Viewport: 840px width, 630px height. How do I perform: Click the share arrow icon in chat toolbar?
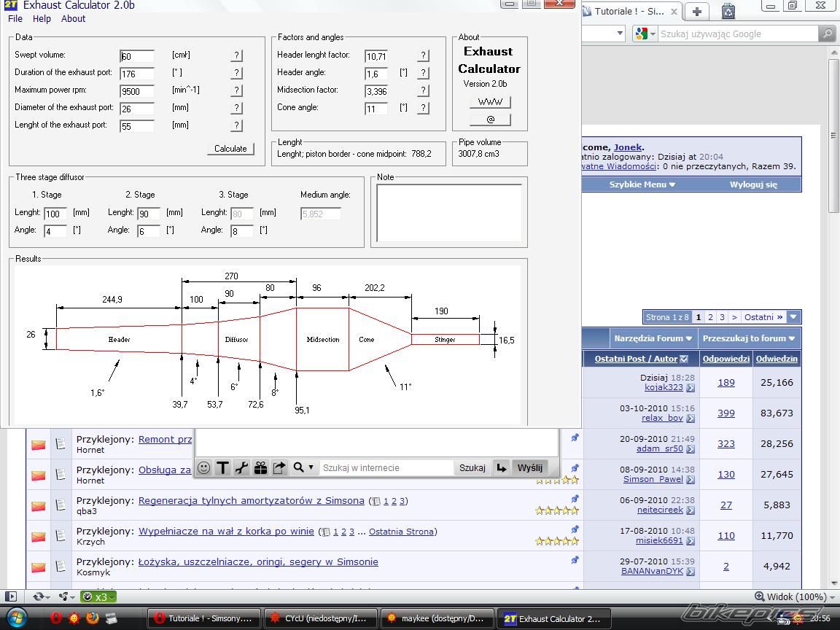[x=279, y=468]
